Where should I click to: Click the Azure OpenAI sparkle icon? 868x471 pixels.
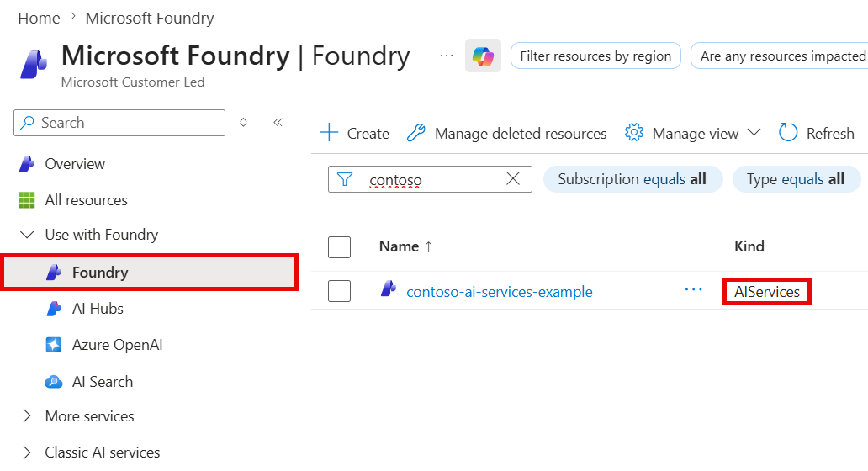click(x=54, y=345)
